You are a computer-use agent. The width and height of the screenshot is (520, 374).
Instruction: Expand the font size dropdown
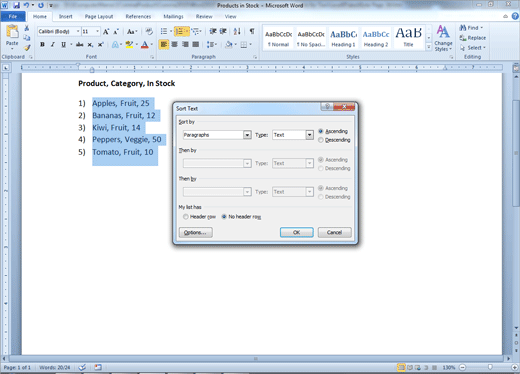97,31
